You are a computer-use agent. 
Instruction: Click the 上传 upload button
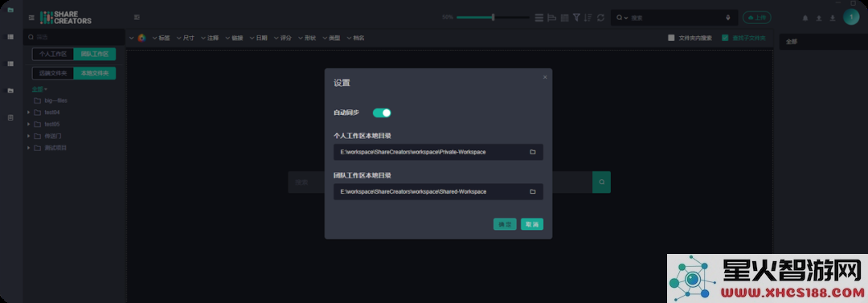(x=757, y=18)
